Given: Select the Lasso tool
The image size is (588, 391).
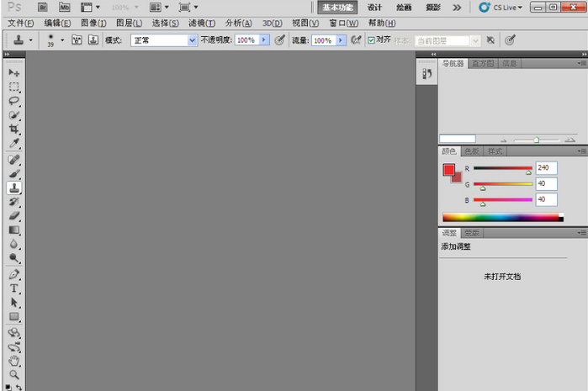Looking at the screenshot, I should (13, 101).
